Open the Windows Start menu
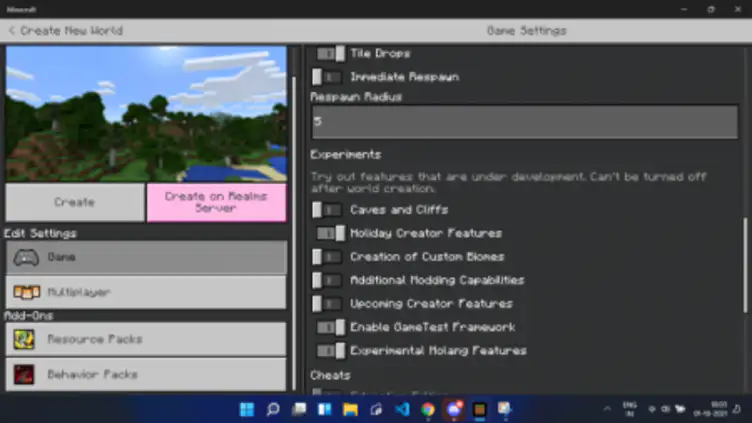This screenshot has height=423, width=752. click(247, 409)
